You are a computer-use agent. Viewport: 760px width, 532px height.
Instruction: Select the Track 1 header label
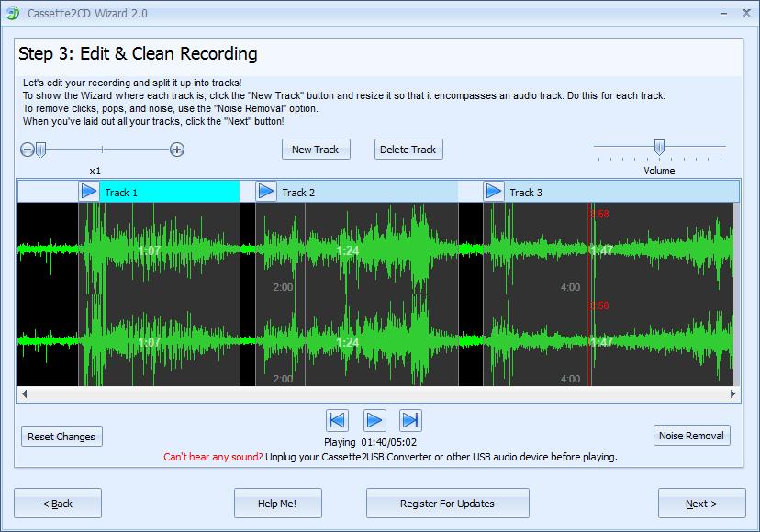coord(121,192)
